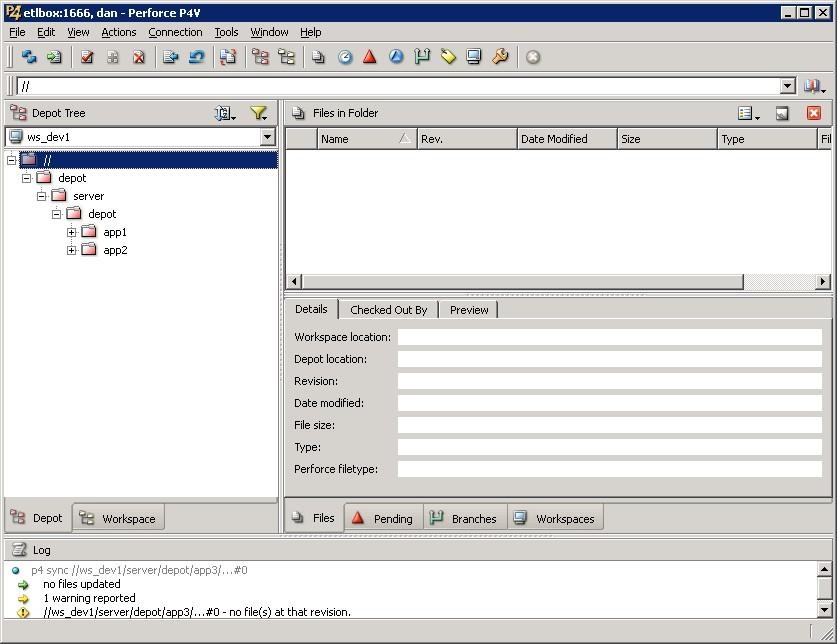Click the Workspace tree toolbar icon
The height and width of the screenshot is (644, 837).
286,57
